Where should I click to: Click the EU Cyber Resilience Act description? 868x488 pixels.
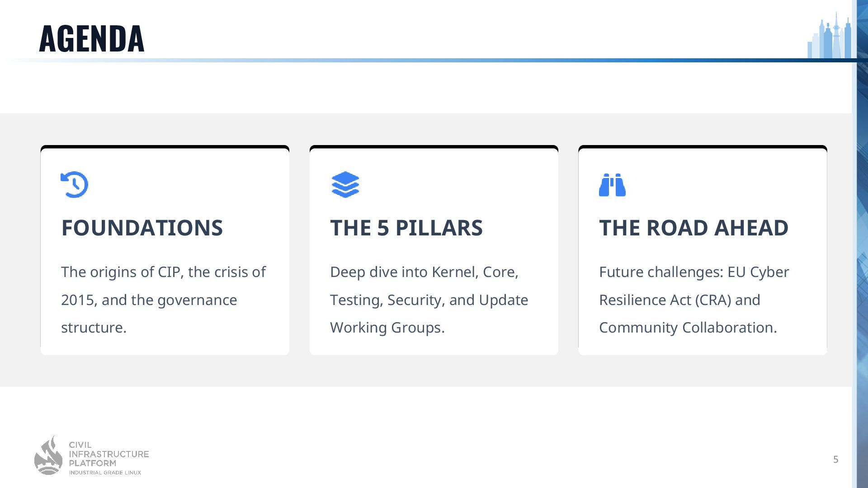pos(693,300)
